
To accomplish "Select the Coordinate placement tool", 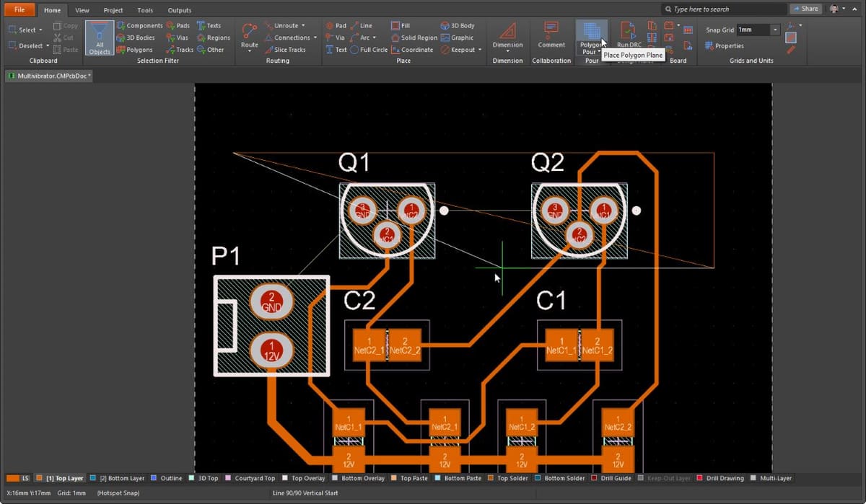I will click(x=411, y=50).
